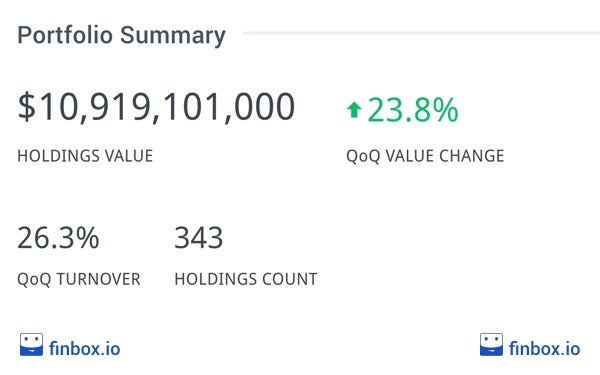600x375 pixels.
Task: Click the QoQ VALUE CHANGE label
Action: [x=425, y=156]
